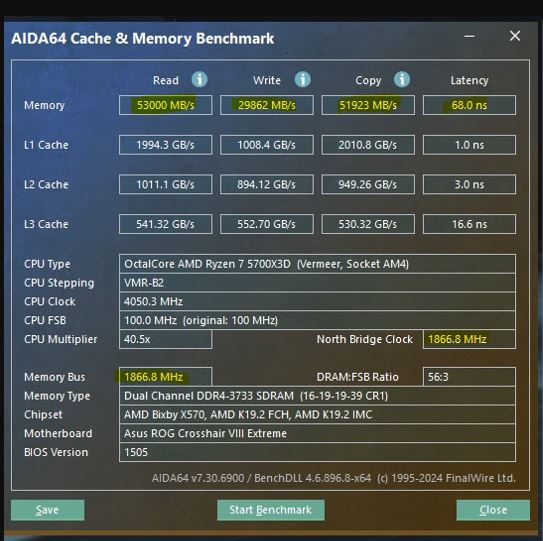Select the DRAM:FSB Ratio 56:3 field
Image resolution: width=543 pixels, height=541 pixels.
click(x=469, y=377)
